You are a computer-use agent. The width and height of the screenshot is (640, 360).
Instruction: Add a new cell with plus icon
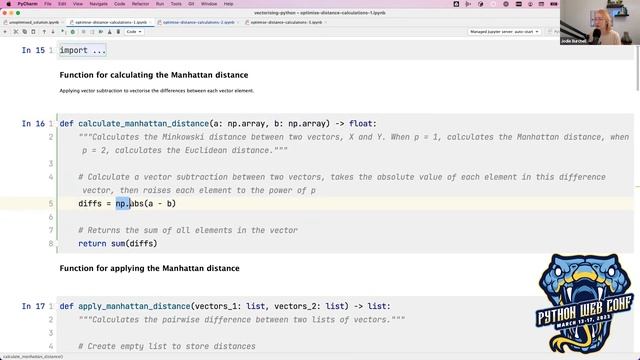tap(5, 31)
